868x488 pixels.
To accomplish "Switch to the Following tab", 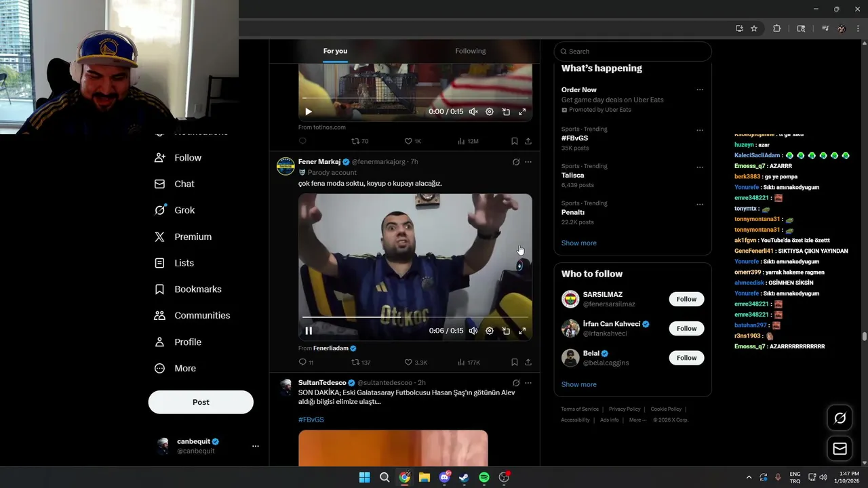I will (x=471, y=51).
